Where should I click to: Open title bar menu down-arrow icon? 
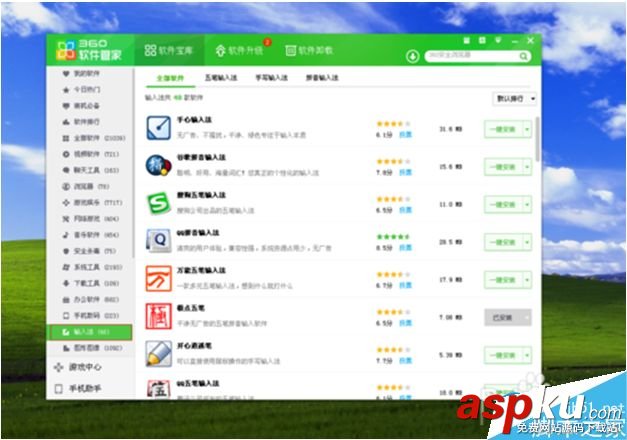(498, 40)
